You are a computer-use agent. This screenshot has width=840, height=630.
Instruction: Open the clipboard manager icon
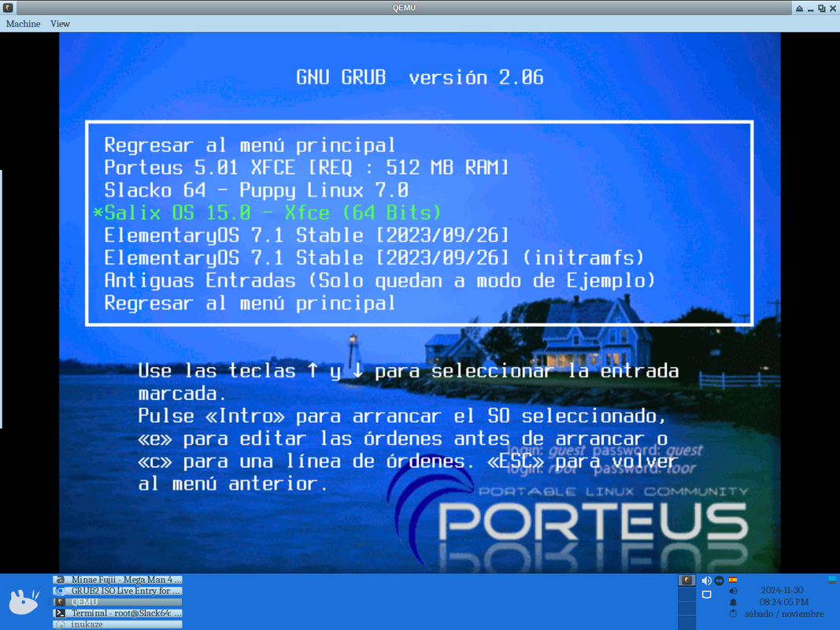[733, 613]
